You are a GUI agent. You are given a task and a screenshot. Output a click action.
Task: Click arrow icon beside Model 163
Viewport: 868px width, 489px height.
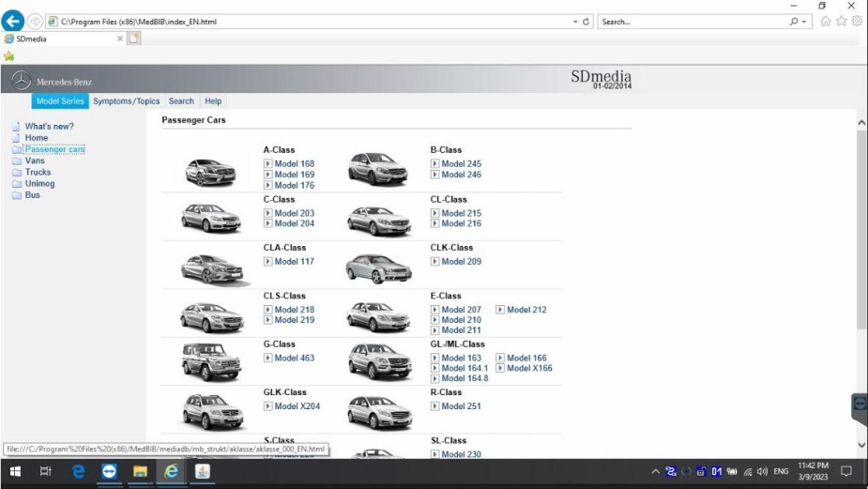point(435,358)
